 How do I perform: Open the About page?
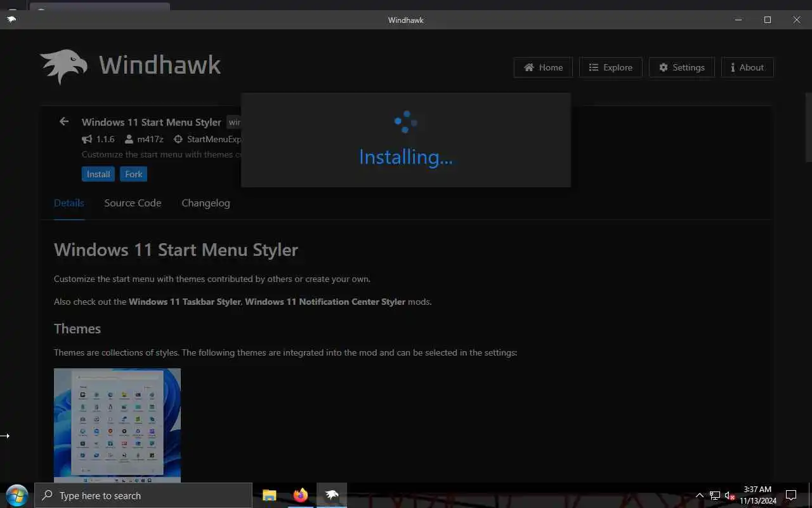747,67
